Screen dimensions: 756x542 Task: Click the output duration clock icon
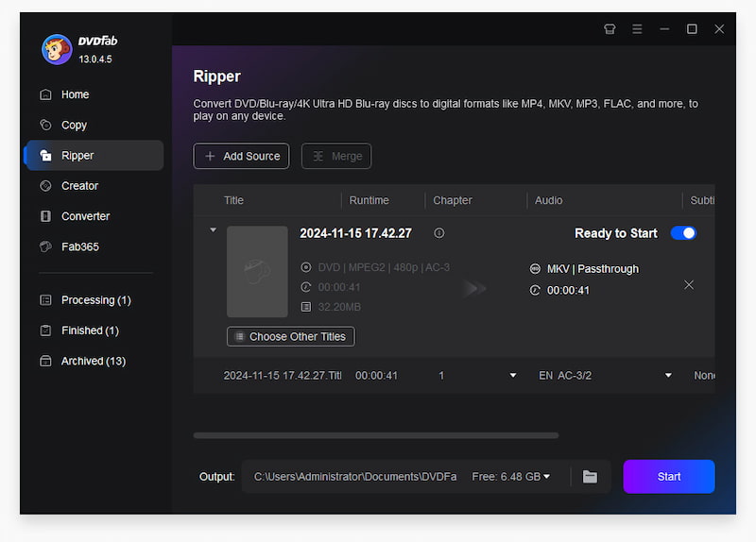pos(535,290)
